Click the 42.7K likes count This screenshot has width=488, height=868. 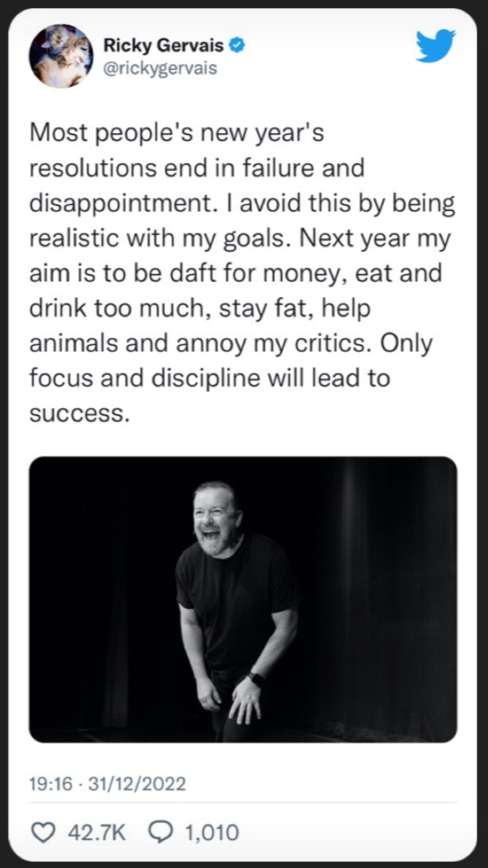(97, 833)
